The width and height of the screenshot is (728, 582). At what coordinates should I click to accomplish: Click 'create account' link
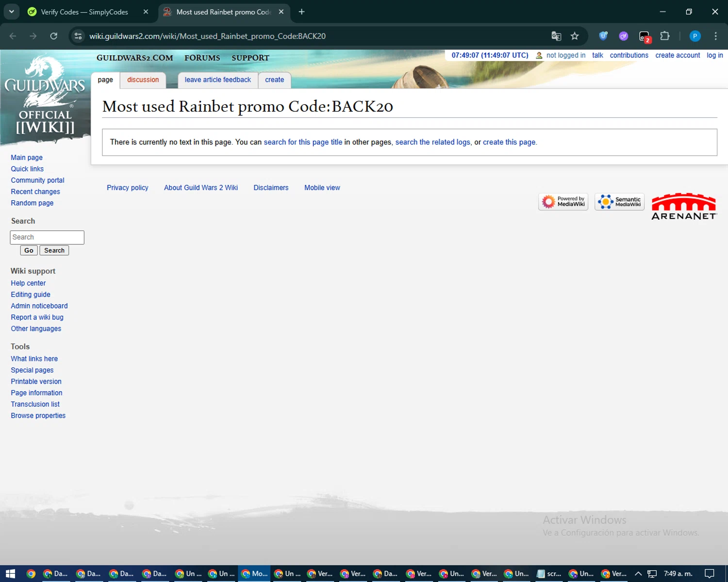pos(678,55)
